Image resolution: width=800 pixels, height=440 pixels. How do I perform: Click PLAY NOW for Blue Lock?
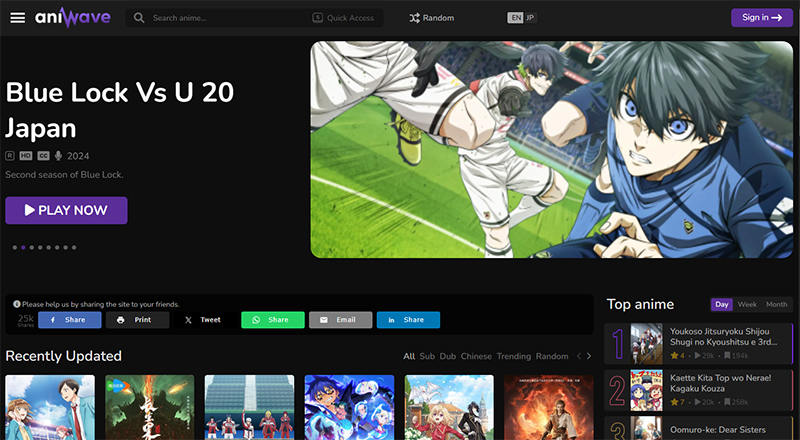point(66,210)
